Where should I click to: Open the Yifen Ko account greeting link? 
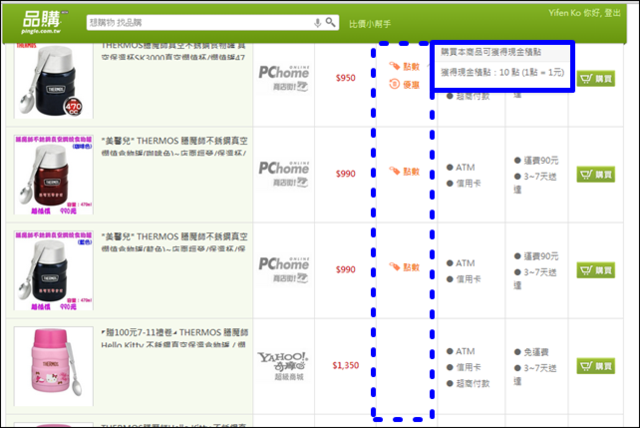pyautogui.click(x=584, y=13)
